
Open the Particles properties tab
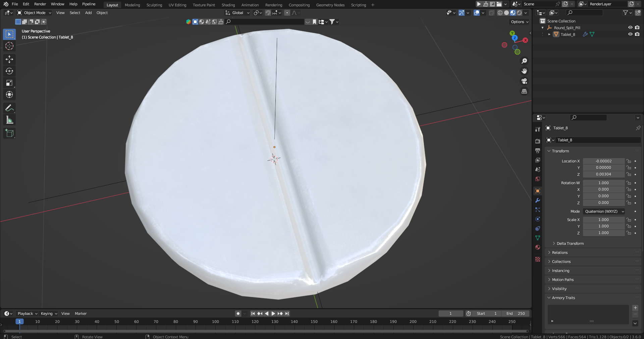(538, 210)
